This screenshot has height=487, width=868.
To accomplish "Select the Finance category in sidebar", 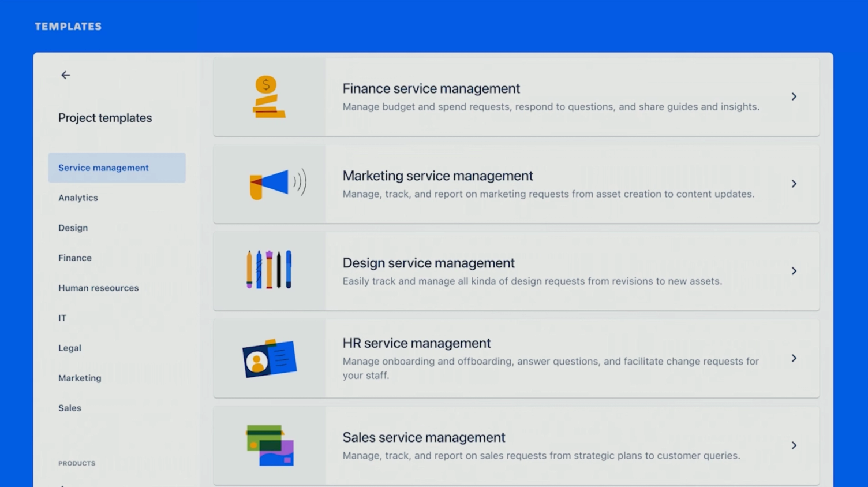I will click(x=75, y=258).
